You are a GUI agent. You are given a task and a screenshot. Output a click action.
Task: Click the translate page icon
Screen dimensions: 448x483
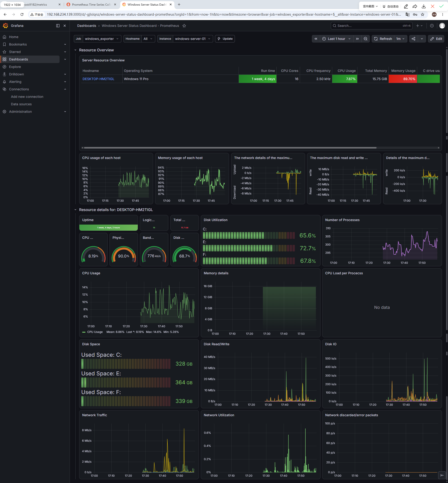tap(408, 14)
